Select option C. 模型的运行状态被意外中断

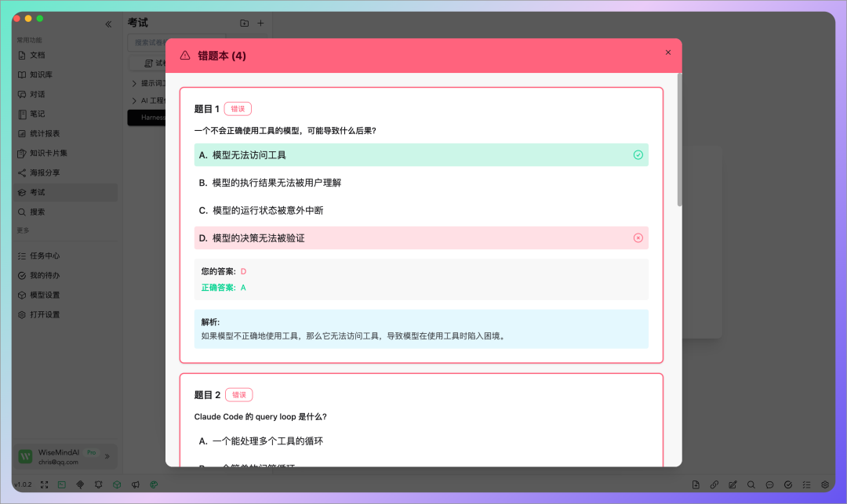pyautogui.click(x=421, y=210)
